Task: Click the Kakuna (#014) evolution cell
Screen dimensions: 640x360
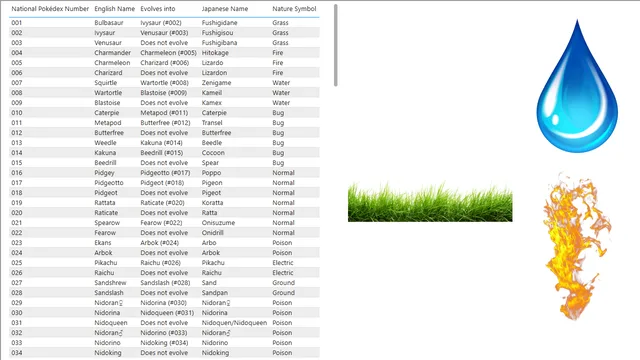Action: click(x=162, y=143)
